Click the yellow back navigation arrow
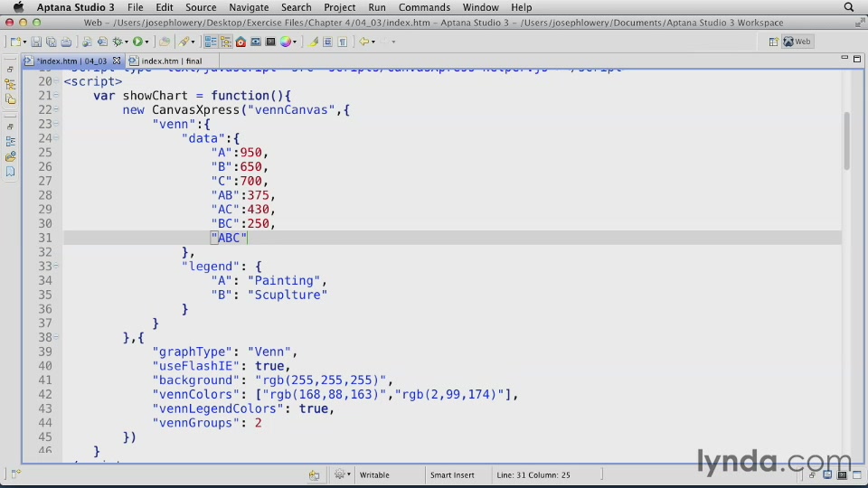The image size is (868, 488). [363, 42]
